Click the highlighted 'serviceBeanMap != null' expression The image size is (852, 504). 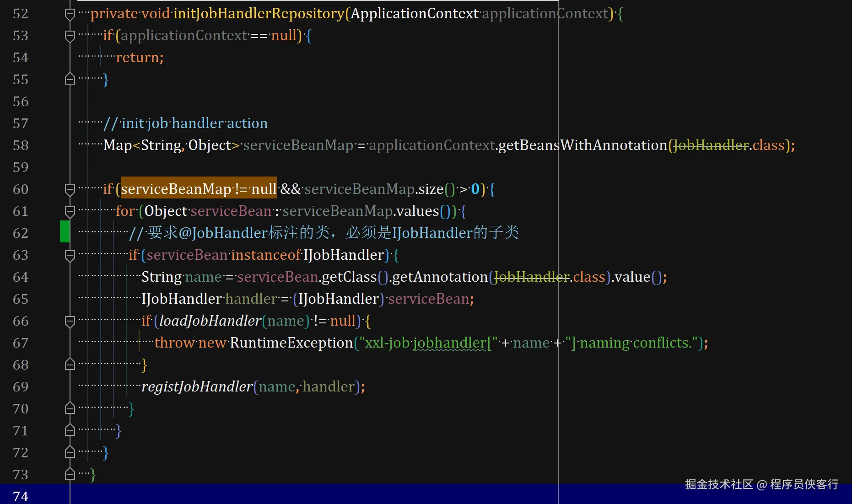199,189
